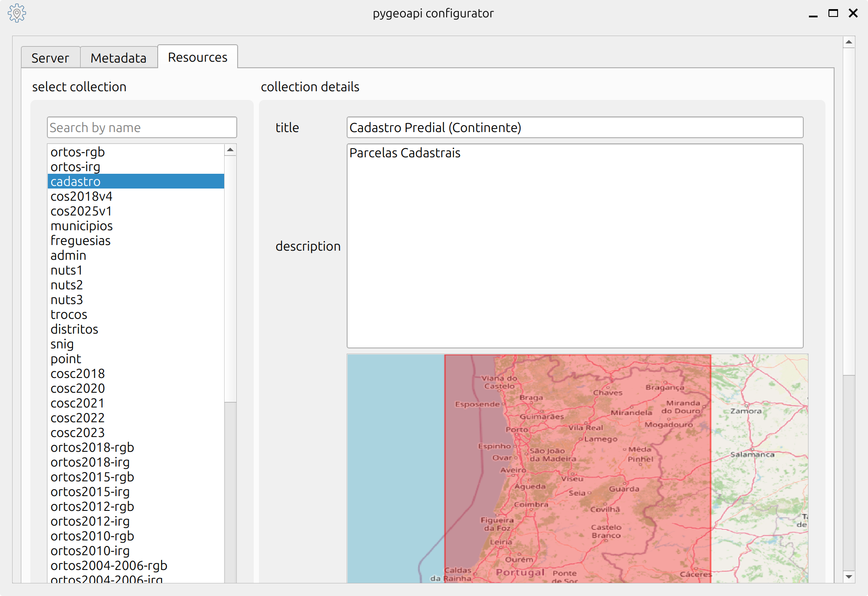Choose the cos2018v4 collection
Screen dimensions: 868x596
(136, 196)
